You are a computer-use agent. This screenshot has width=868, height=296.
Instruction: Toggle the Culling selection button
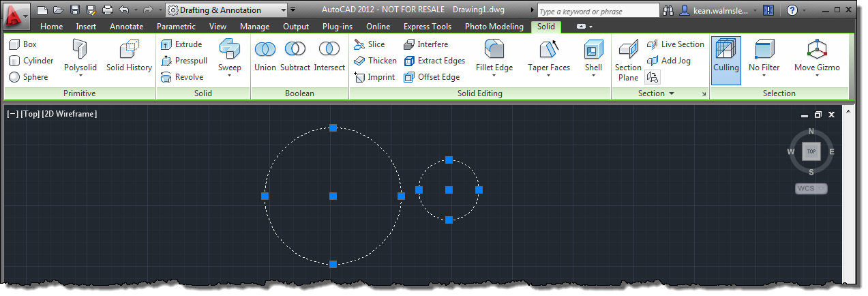pyautogui.click(x=725, y=60)
